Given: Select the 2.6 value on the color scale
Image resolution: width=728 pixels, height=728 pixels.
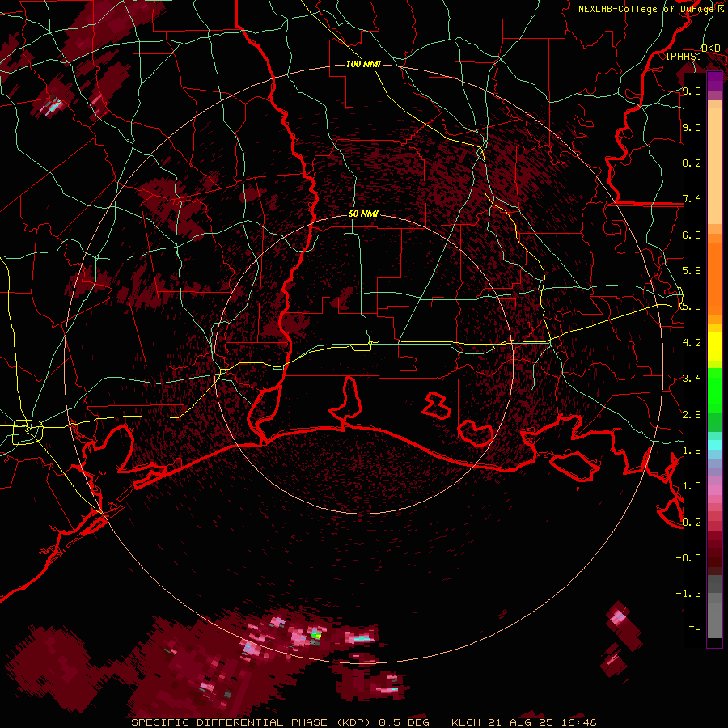Looking at the screenshot, I should coord(692,414).
